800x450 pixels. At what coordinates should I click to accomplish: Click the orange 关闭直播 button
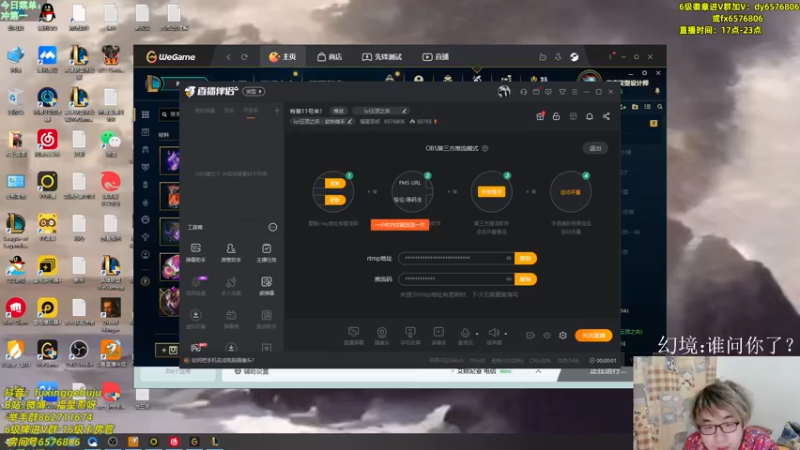tap(593, 335)
